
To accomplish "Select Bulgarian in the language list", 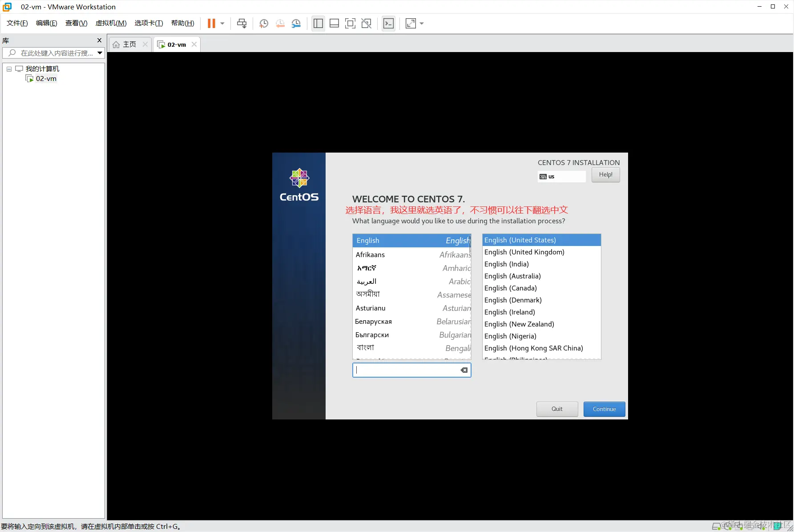I will 411,335.
